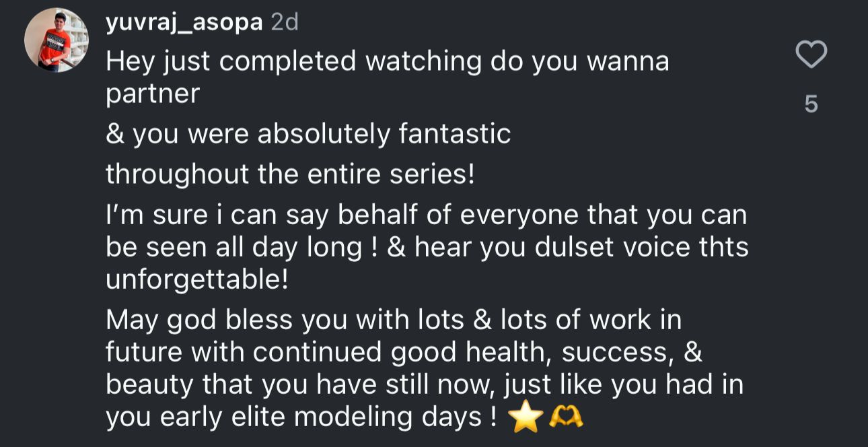Click the word "everyone" in the comment

pos(521,215)
